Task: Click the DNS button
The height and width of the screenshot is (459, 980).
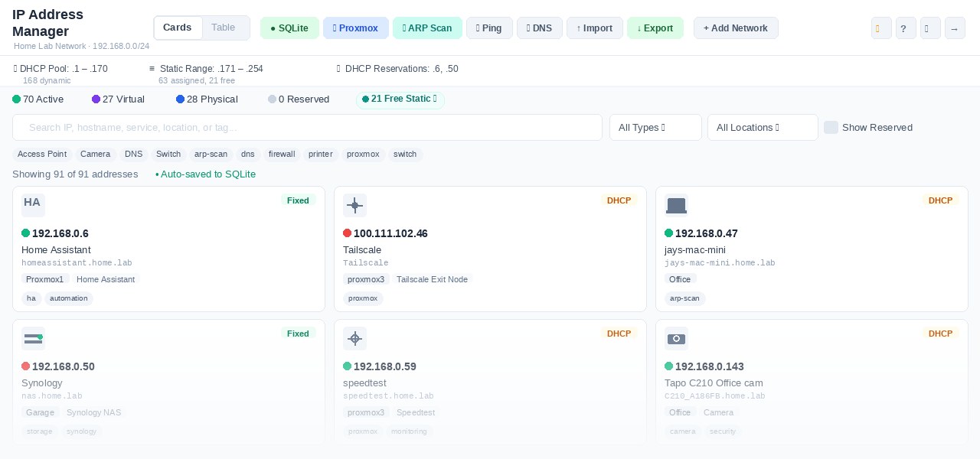Action: coord(540,28)
